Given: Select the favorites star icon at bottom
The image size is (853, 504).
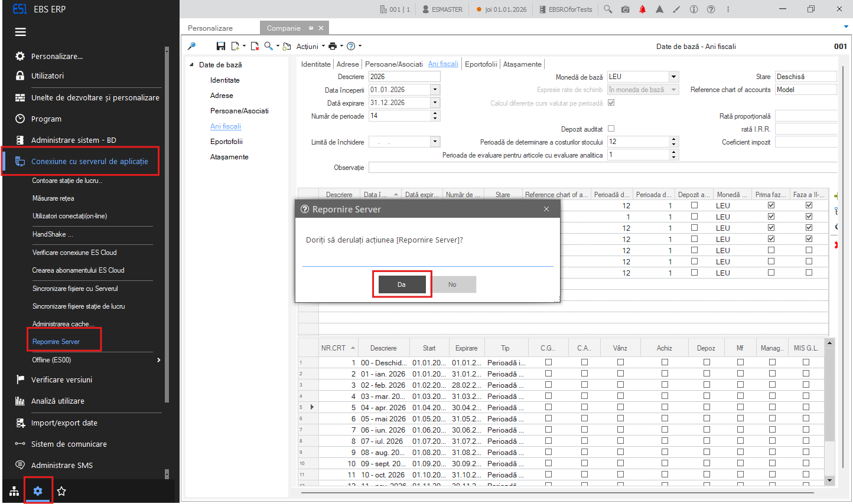Looking at the screenshot, I should (61, 491).
